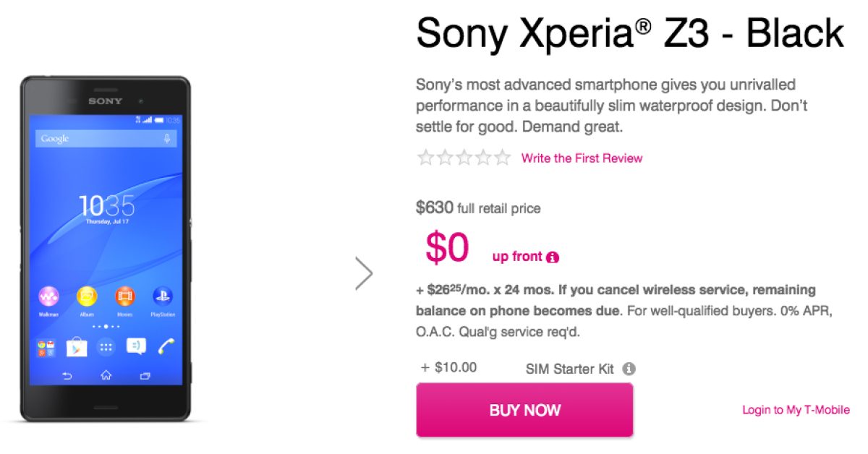868x454 pixels.
Task: Open the Write the First Review link
Action: [582, 158]
